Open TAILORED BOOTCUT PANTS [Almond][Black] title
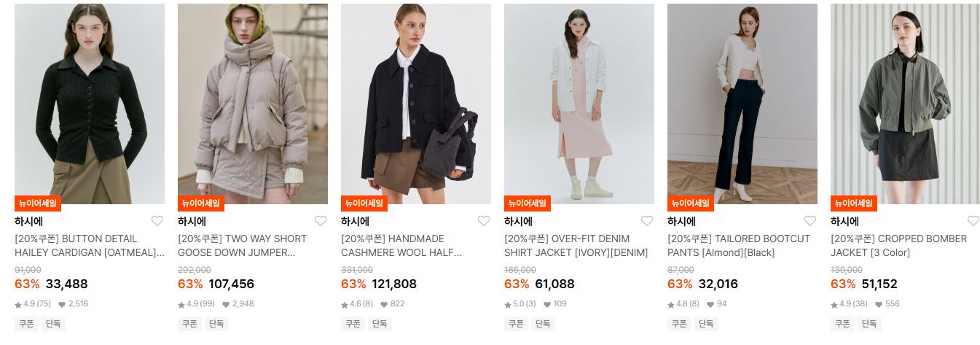 [739, 246]
